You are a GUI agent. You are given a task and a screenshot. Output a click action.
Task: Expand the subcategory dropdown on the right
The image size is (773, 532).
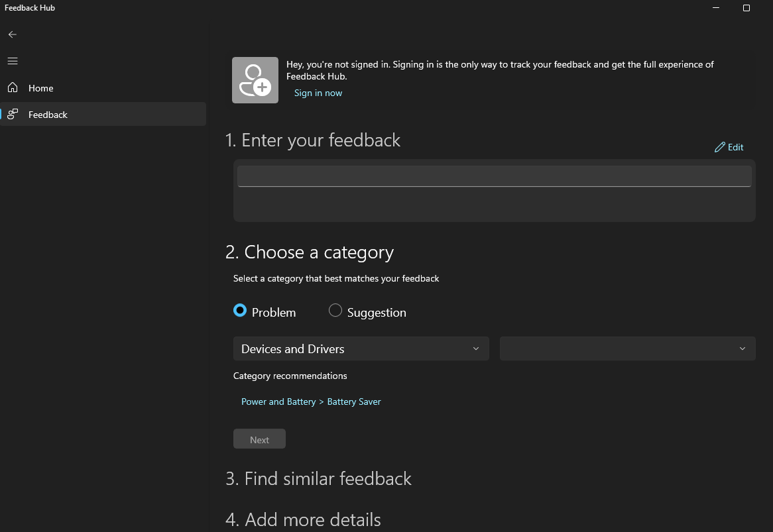tap(627, 348)
